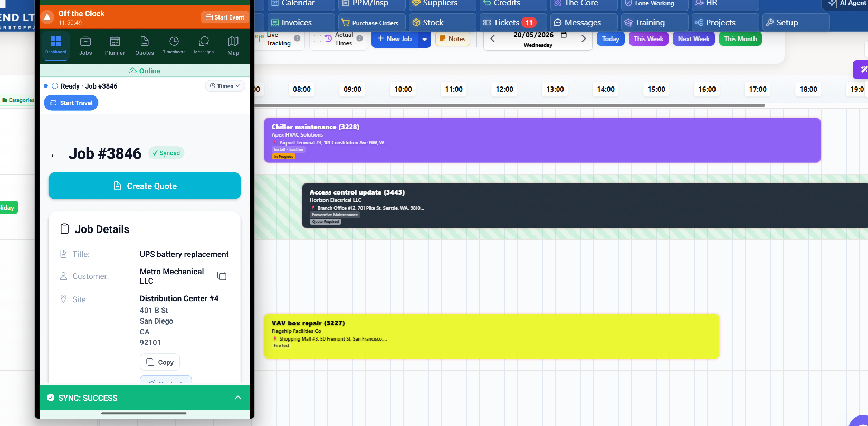Click the In Progress tag on Chiller maintenance
The height and width of the screenshot is (426, 868).
284,157
